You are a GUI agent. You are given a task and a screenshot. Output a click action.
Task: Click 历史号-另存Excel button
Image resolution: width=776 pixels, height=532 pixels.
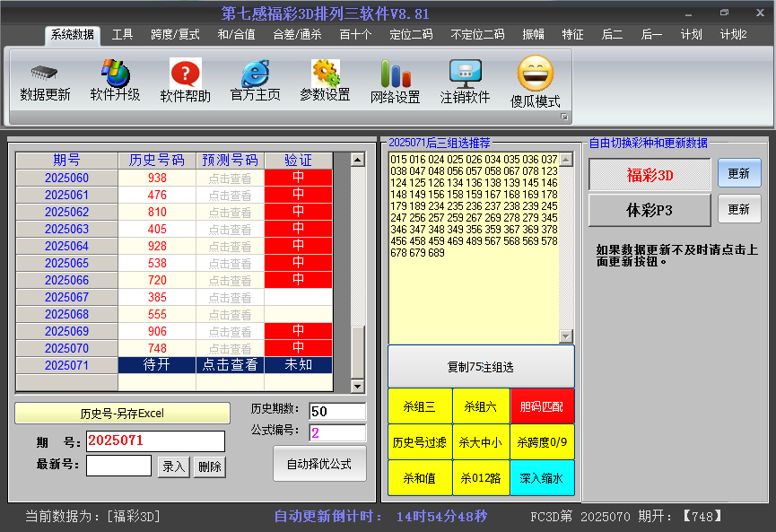point(122,414)
